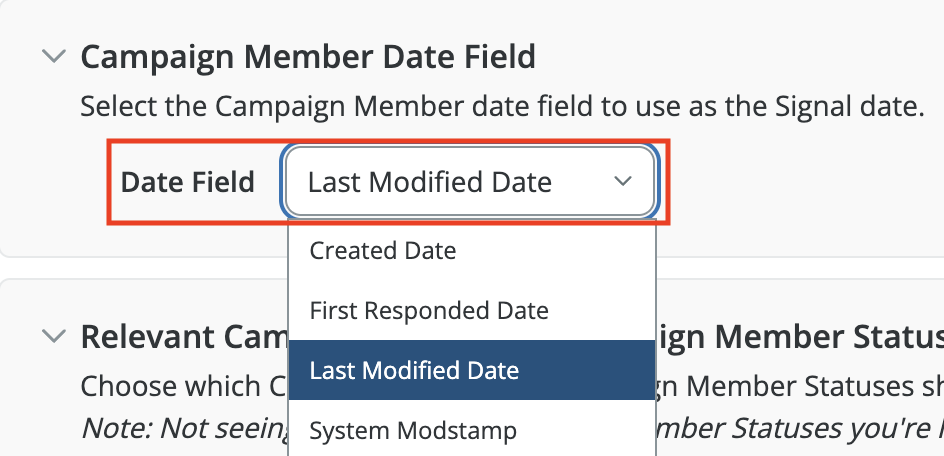Screen dimensions: 944x456
Task: Collapse the Relevant Campaign Member Statuses chevron
Action: click(x=52, y=337)
